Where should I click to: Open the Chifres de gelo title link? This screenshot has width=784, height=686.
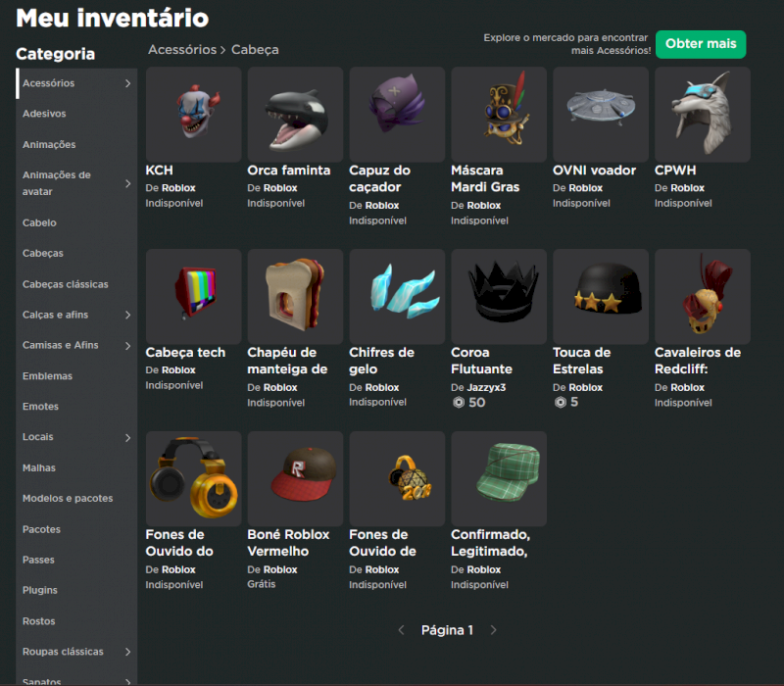pyautogui.click(x=381, y=361)
